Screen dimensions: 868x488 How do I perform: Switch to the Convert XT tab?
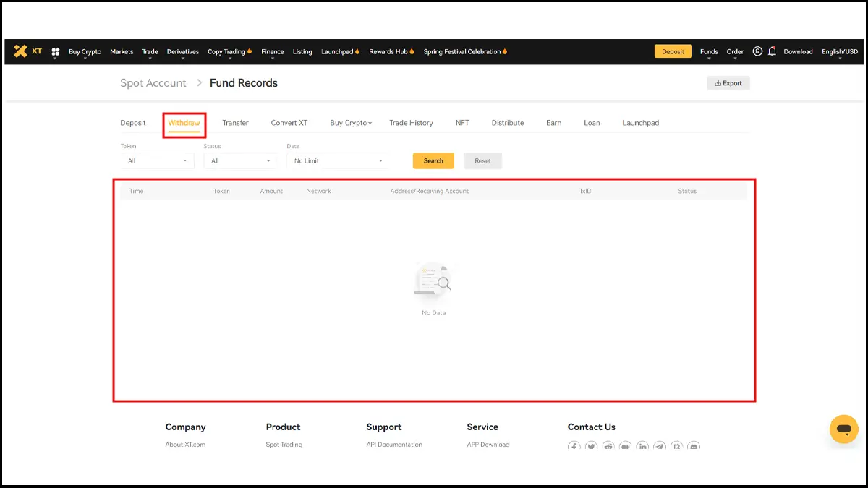pyautogui.click(x=289, y=123)
